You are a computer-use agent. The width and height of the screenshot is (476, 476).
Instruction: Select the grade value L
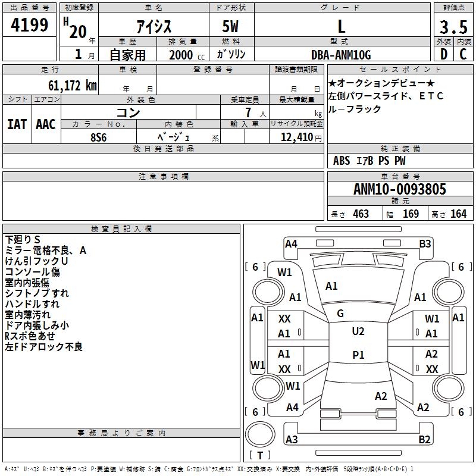tap(342, 26)
